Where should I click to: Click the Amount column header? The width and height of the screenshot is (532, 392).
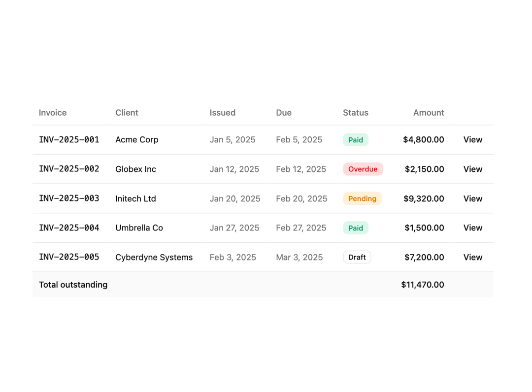(429, 113)
